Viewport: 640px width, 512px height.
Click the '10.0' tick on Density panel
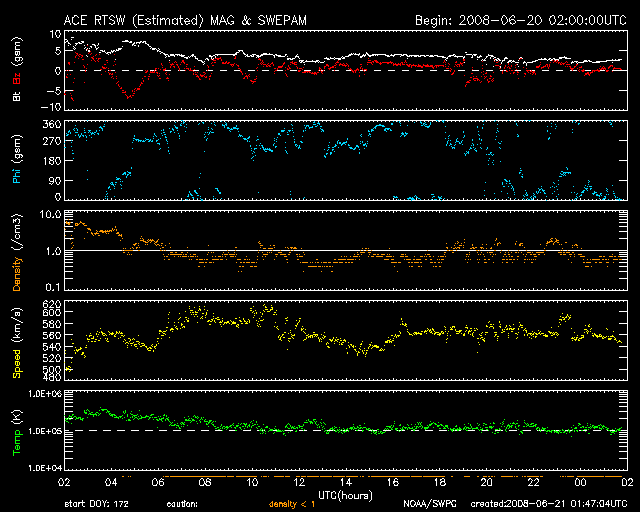pos(50,214)
